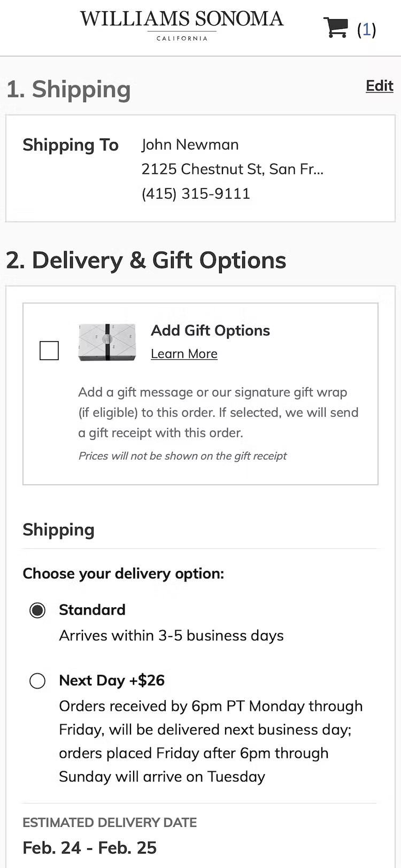Open the shopping cart icon
Image resolution: width=401 pixels, height=868 pixels.
tap(336, 28)
